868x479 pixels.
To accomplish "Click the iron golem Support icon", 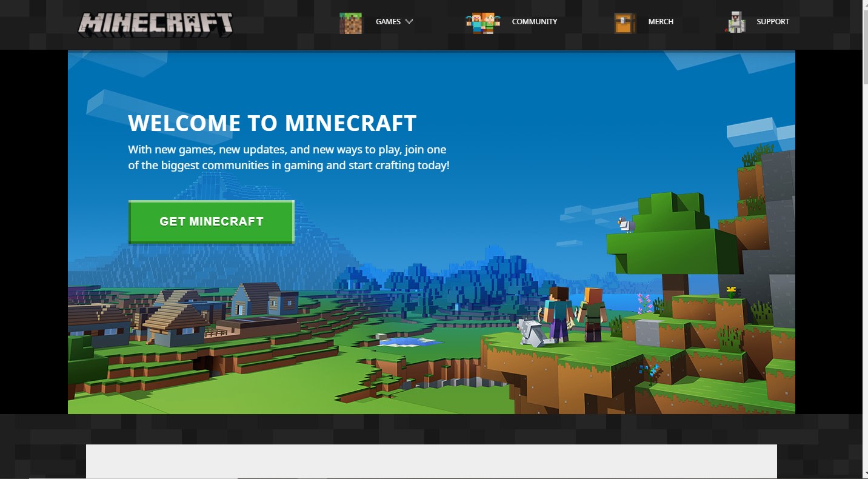I will point(736,22).
